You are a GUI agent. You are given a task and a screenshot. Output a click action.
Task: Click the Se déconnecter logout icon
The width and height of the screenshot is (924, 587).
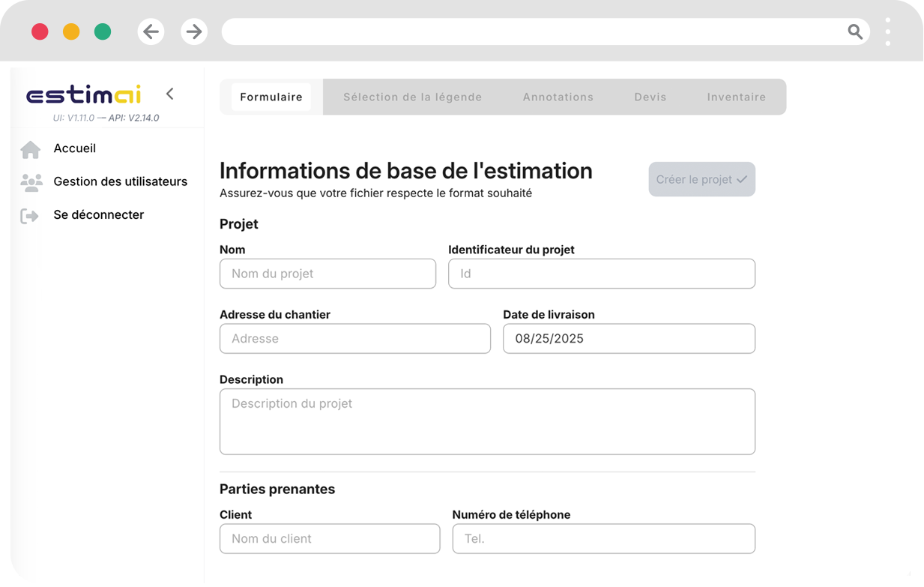[30, 216]
